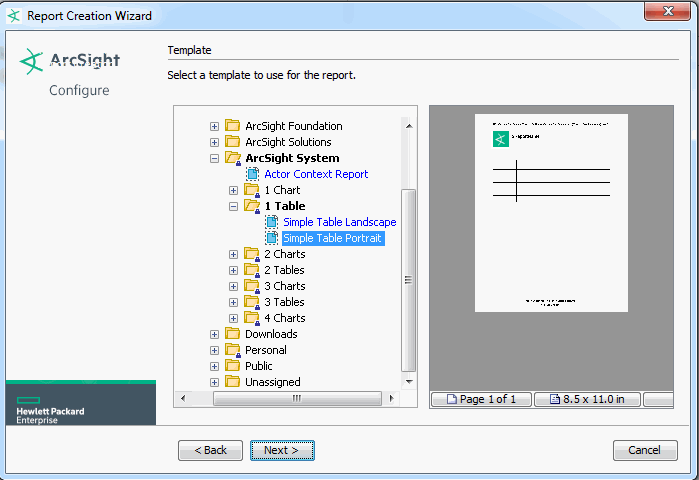This screenshot has height=480, width=699.
Task: Expand the Public folder node
Action: 214,366
